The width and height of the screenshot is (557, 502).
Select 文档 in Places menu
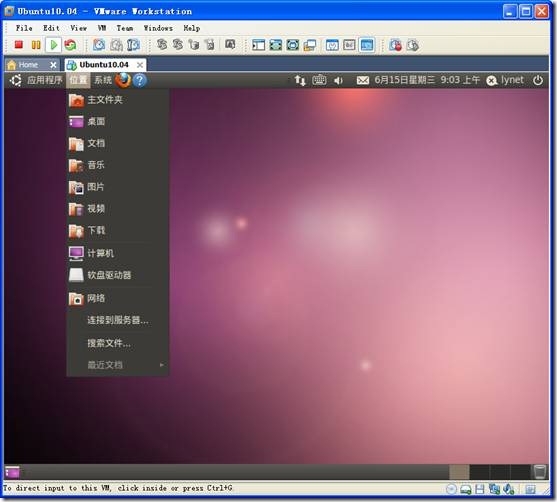(x=117, y=143)
